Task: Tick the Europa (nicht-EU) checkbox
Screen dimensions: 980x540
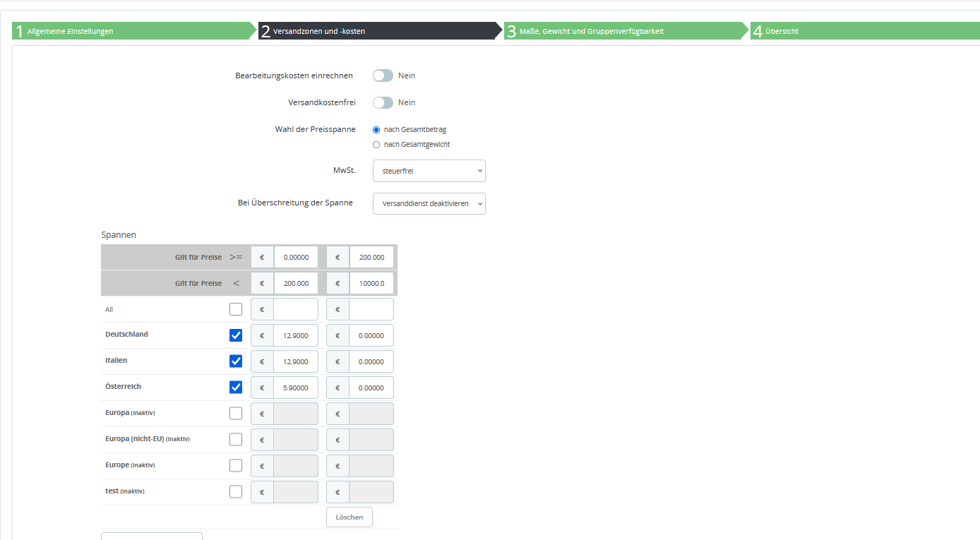Action: point(236,440)
